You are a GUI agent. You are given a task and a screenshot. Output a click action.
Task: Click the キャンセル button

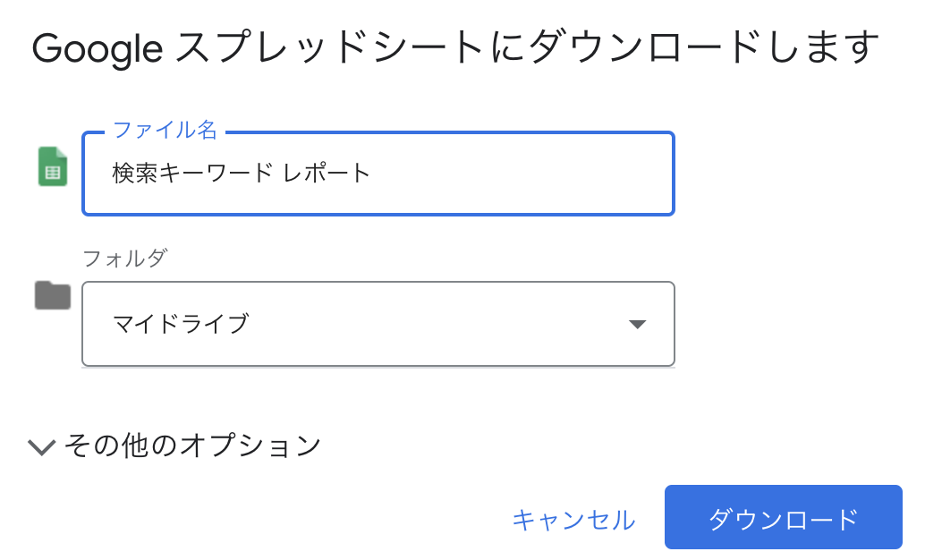click(x=574, y=520)
